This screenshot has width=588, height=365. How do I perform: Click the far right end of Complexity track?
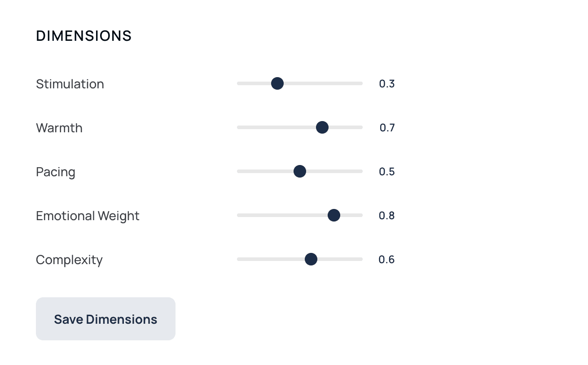(361, 259)
